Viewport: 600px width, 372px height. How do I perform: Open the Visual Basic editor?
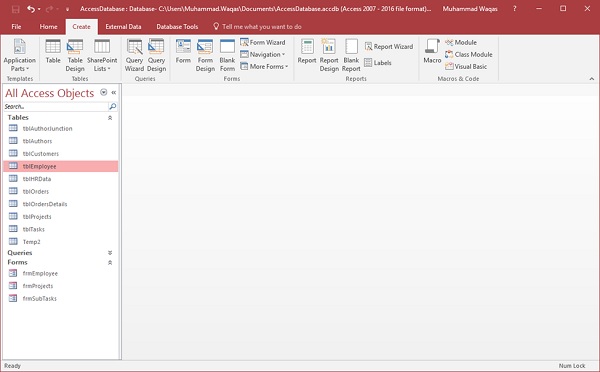(466, 67)
